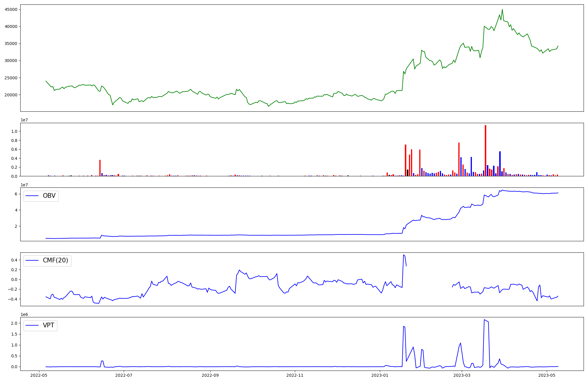Click the blue line swatch in OBV legend
Image resolution: width=588 pixels, height=382 pixels.
[x=32, y=196]
